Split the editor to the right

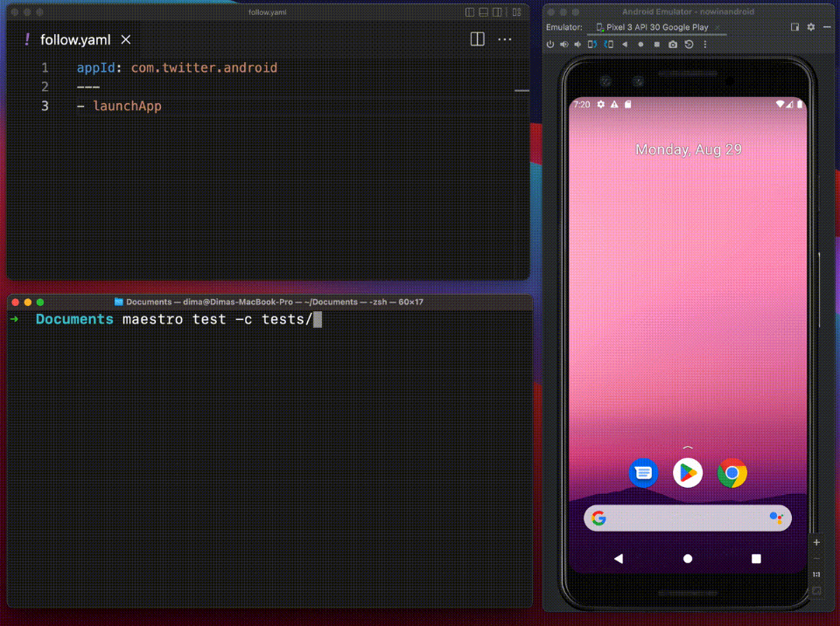coord(478,39)
